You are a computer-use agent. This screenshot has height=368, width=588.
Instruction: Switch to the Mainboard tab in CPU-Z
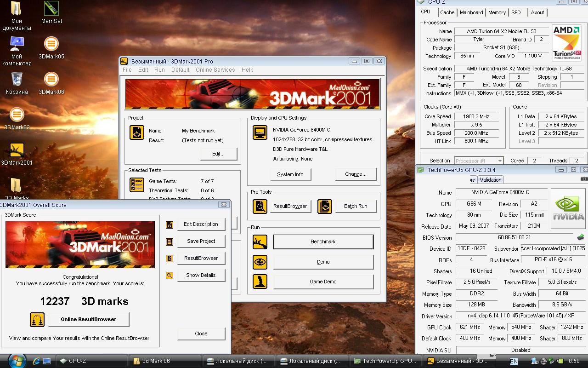point(471,12)
